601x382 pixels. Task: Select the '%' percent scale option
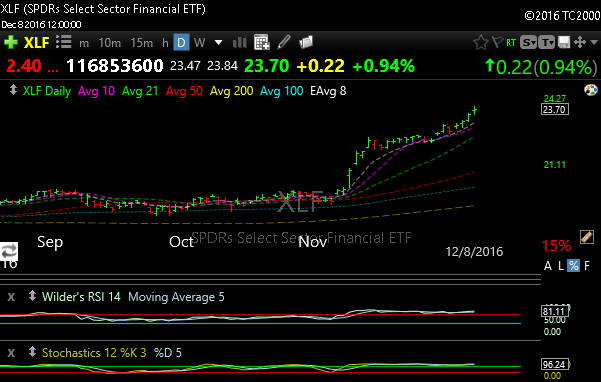point(573,266)
